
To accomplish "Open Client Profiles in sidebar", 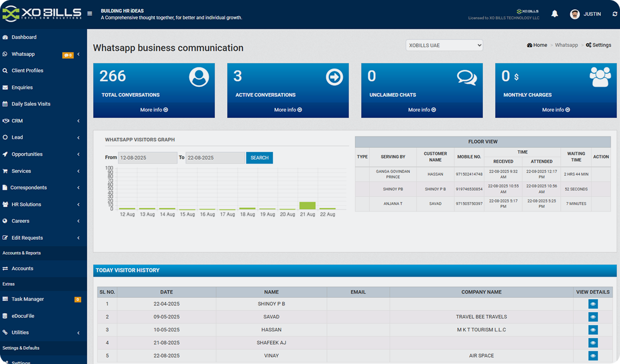I will coord(27,71).
